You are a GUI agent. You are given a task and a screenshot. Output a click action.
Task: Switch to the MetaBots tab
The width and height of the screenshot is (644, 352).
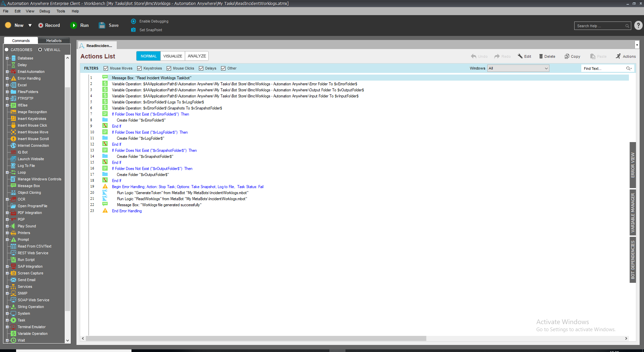pos(54,41)
